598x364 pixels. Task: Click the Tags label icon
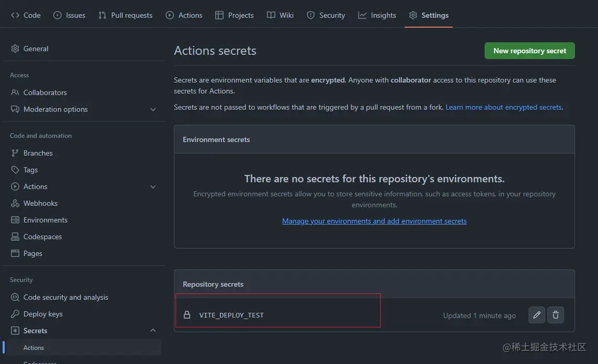[15, 170]
